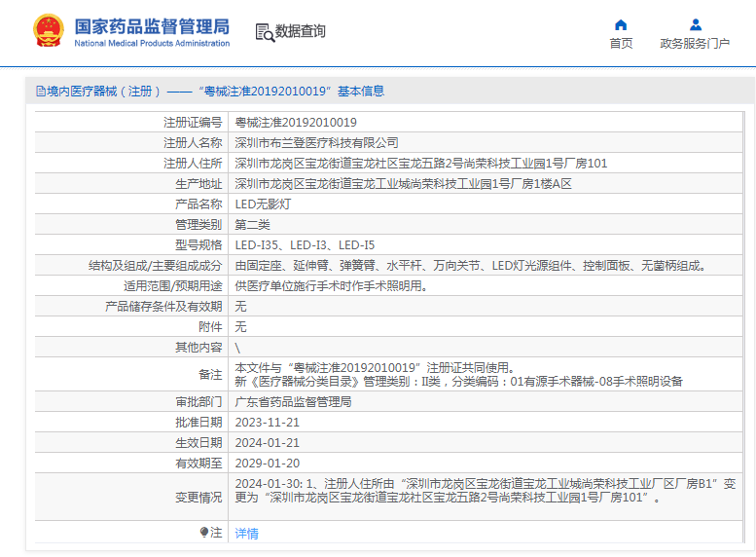The width and height of the screenshot is (756, 557).
Task: Click approval date 2023-11-21 value
Action: [x=268, y=423]
